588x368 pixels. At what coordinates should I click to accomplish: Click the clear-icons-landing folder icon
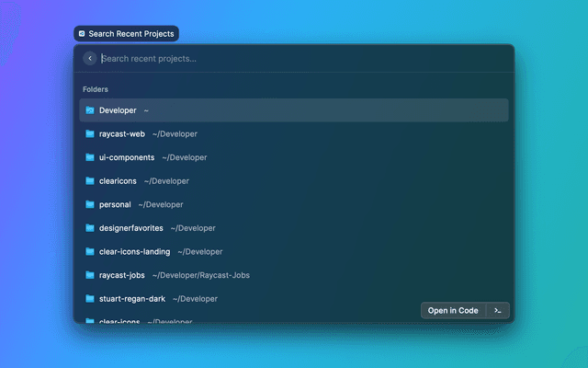coord(90,251)
